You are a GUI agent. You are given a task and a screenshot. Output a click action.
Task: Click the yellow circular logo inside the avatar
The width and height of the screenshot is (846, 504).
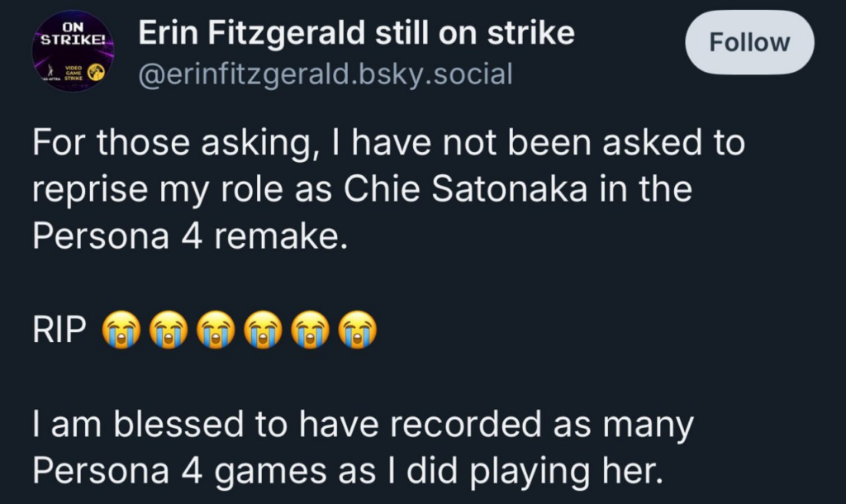click(x=96, y=72)
